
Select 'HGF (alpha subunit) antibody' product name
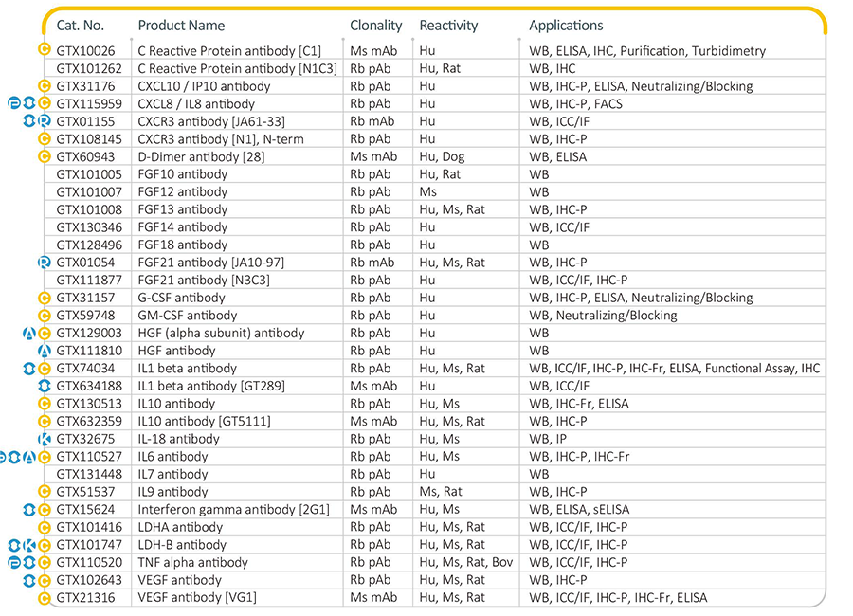pyautogui.click(x=221, y=333)
